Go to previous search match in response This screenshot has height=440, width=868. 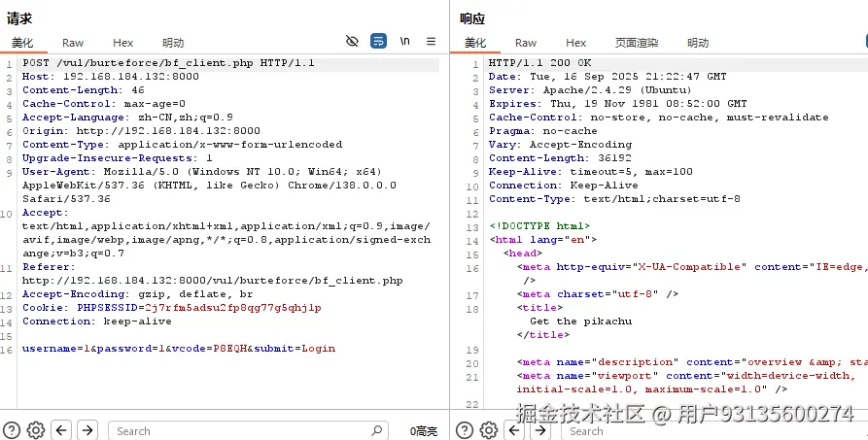click(514, 430)
